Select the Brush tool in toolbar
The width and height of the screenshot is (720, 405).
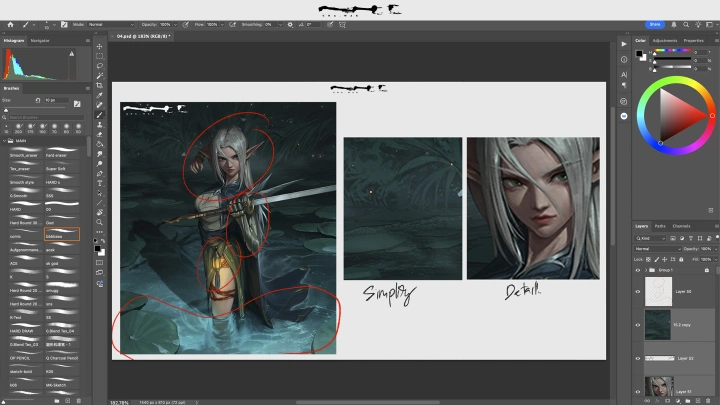99,115
